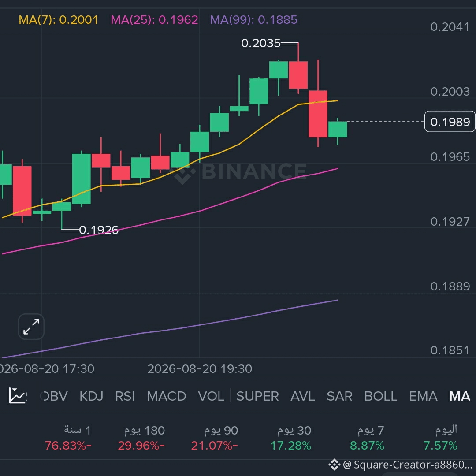The image size is (476, 476).
Task: Click the tall red candle crossing the yellow MA line
Action: 318,114
